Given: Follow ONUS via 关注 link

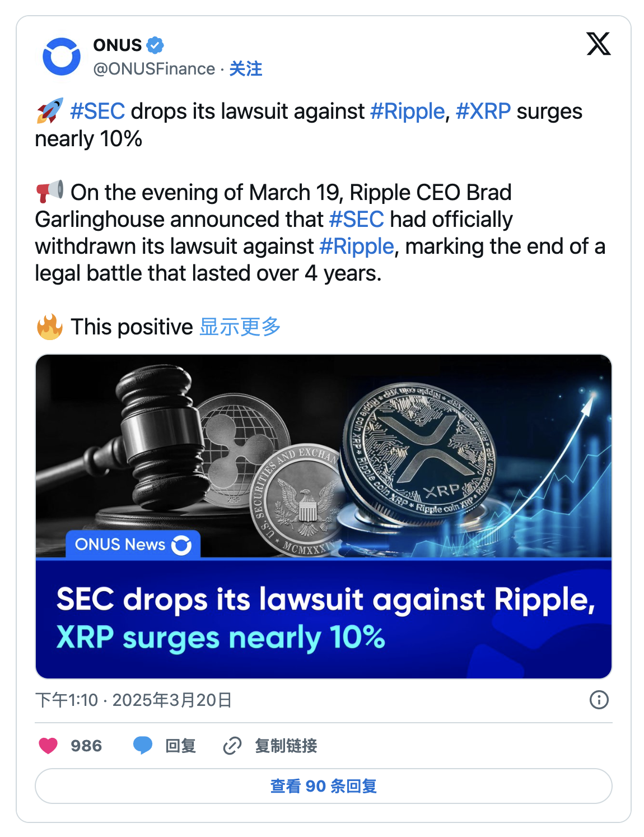Looking at the screenshot, I should coord(246,69).
